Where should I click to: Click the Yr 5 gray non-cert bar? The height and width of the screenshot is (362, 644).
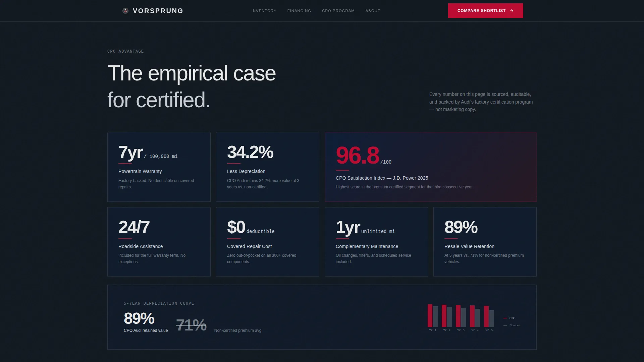pos(492,318)
